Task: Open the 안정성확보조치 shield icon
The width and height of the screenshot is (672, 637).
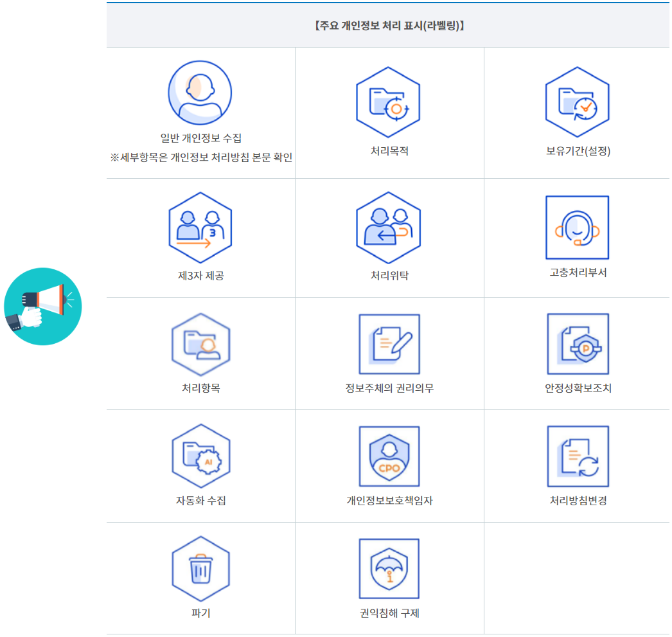Action: click(578, 344)
